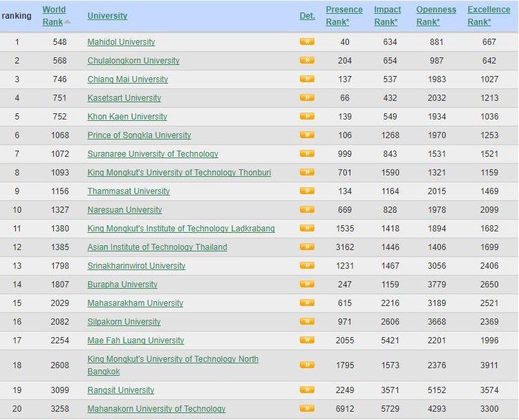Viewport: 519px width, 420px height.
Task: Click presence rank value 3162
Action: pyautogui.click(x=345, y=247)
